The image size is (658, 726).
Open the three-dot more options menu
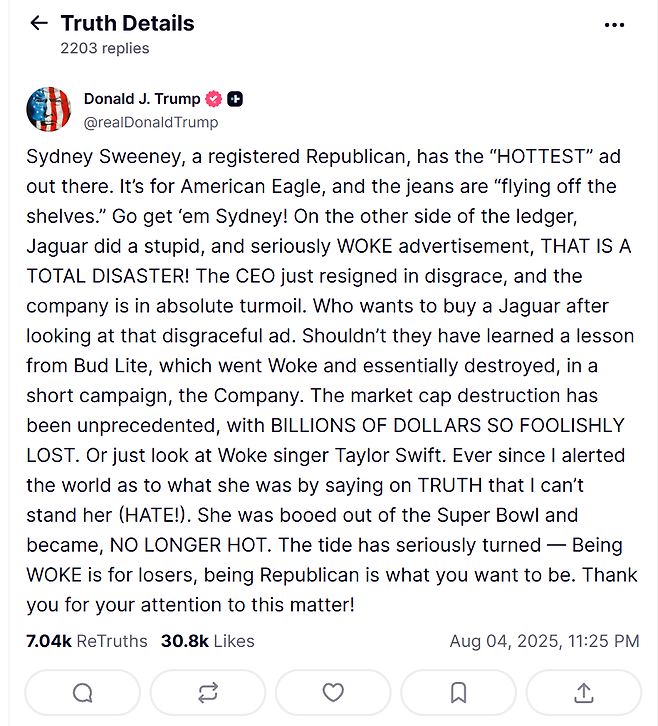[615, 25]
